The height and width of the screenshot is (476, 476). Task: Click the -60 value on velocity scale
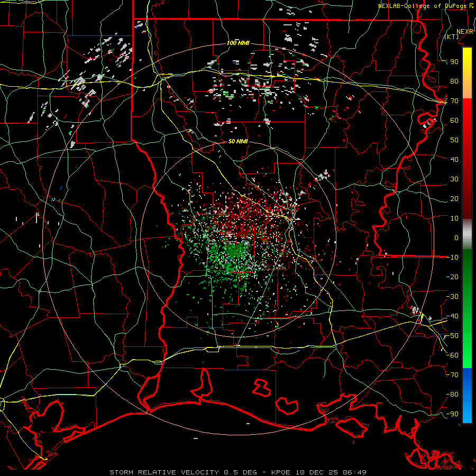click(452, 355)
